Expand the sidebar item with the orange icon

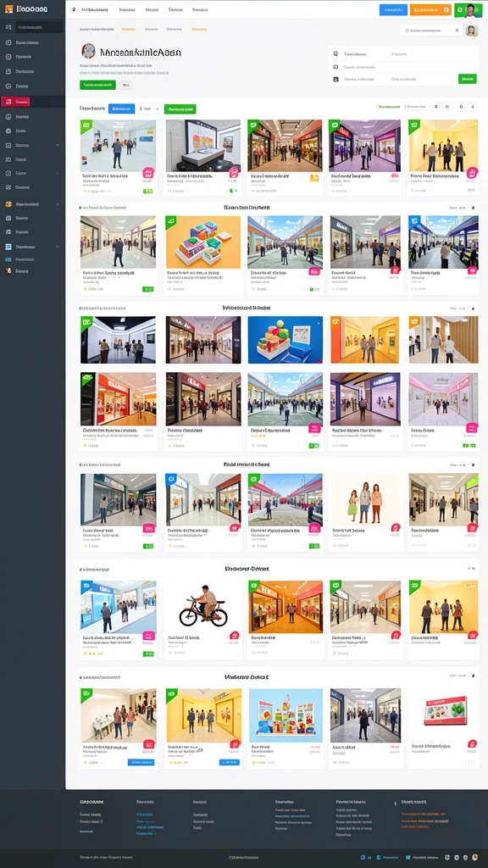[32, 203]
